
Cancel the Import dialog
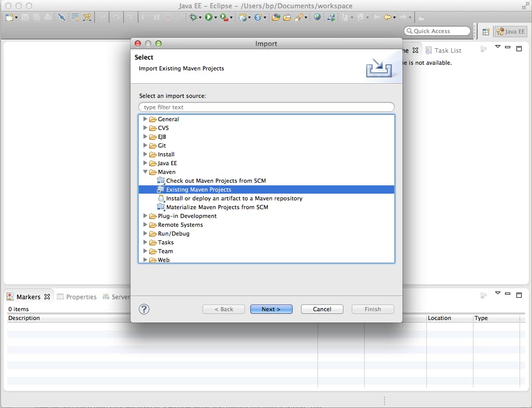[x=322, y=309]
